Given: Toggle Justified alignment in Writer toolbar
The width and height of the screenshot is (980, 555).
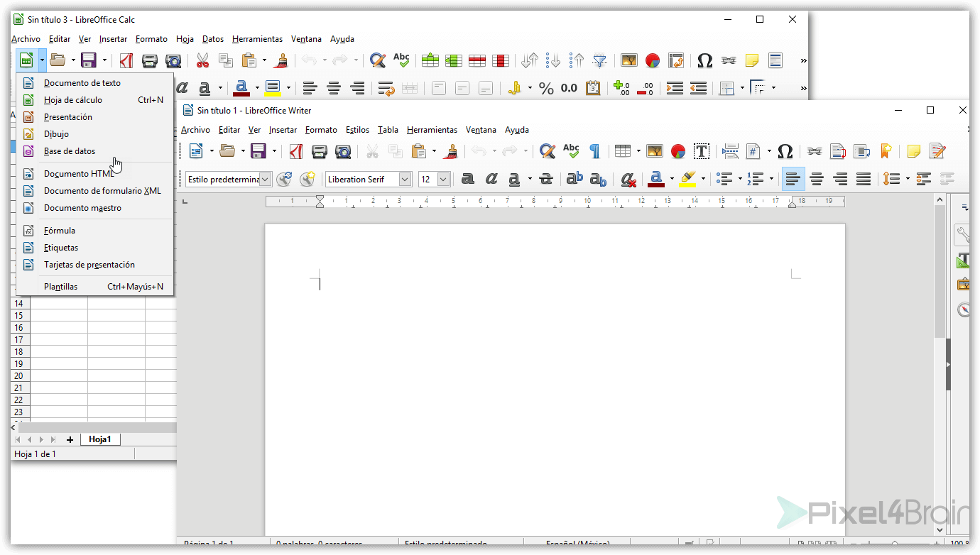Looking at the screenshot, I should tap(864, 180).
